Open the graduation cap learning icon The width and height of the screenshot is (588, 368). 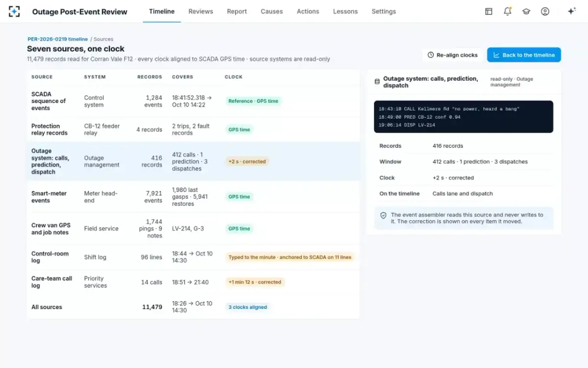coord(526,11)
